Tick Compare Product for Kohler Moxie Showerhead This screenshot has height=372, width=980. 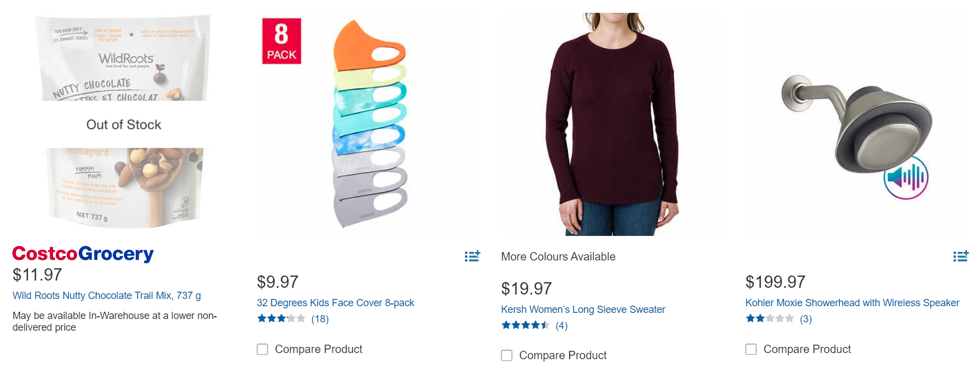(x=751, y=349)
